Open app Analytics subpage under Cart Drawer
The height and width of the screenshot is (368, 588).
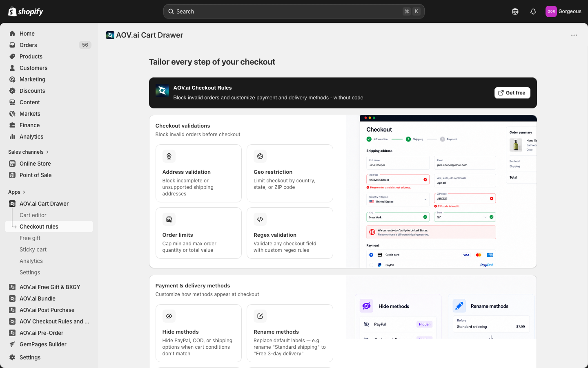[x=49, y=261]
